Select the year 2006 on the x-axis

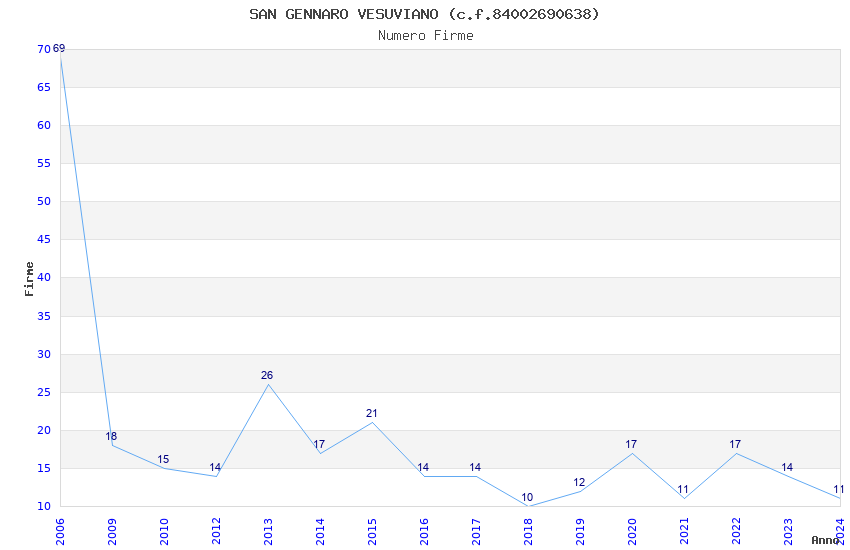pyautogui.click(x=60, y=531)
